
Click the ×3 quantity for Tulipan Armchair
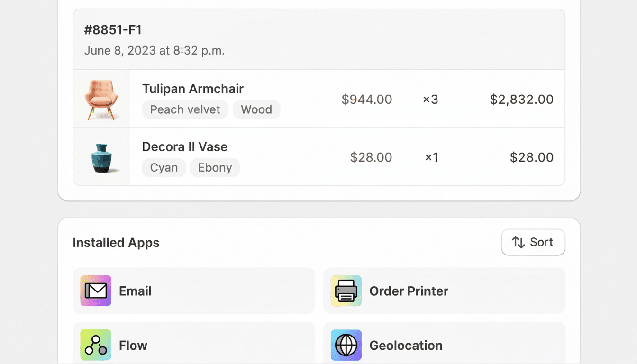pyautogui.click(x=430, y=99)
